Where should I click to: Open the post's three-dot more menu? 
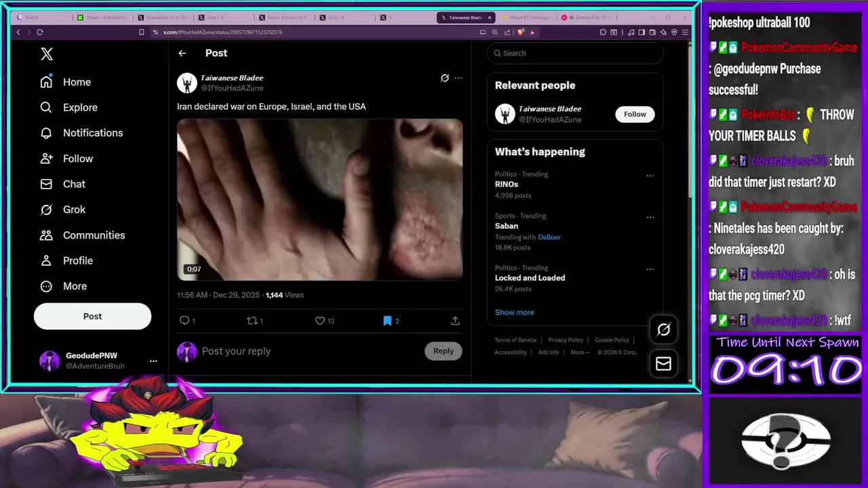click(458, 78)
